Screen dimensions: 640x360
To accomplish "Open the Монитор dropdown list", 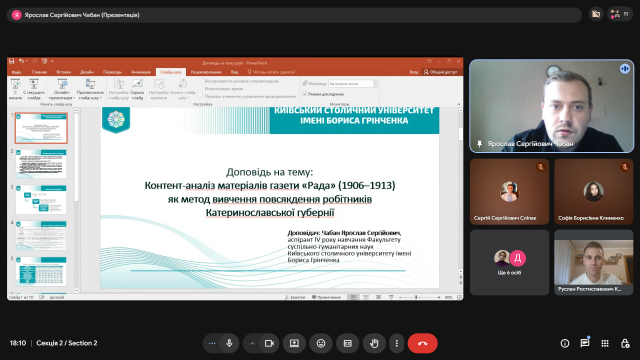I will click(353, 84).
